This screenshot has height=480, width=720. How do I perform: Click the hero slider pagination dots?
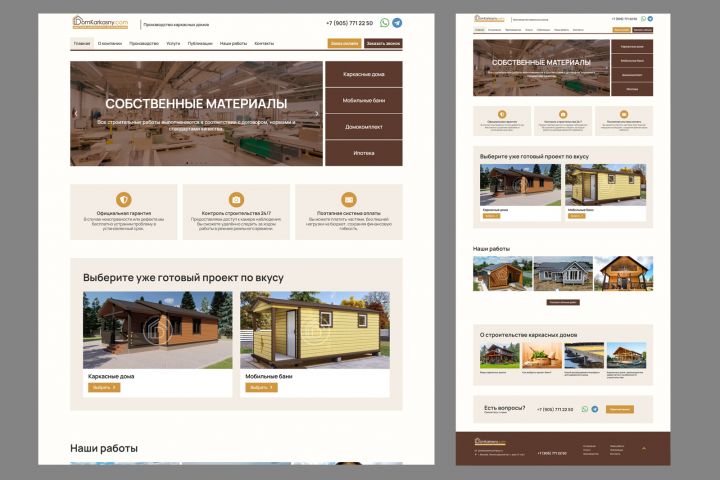pos(197,163)
